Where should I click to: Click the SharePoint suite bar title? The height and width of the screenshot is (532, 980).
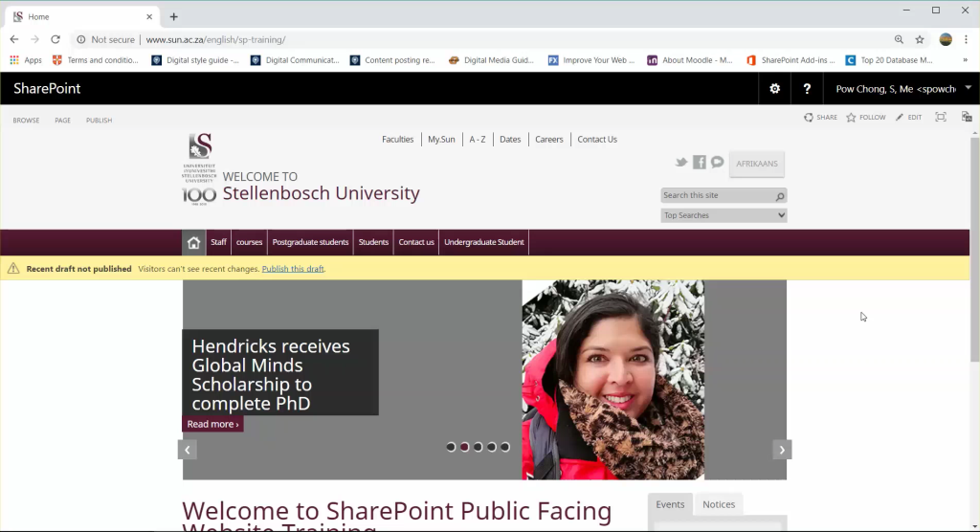pos(47,89)
